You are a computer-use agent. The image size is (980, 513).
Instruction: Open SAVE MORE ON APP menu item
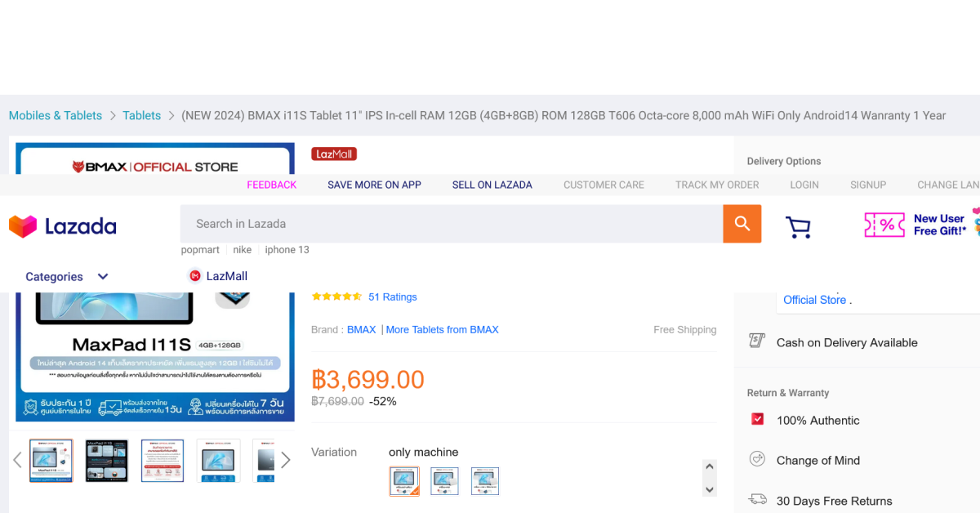[x=374, y=185]
